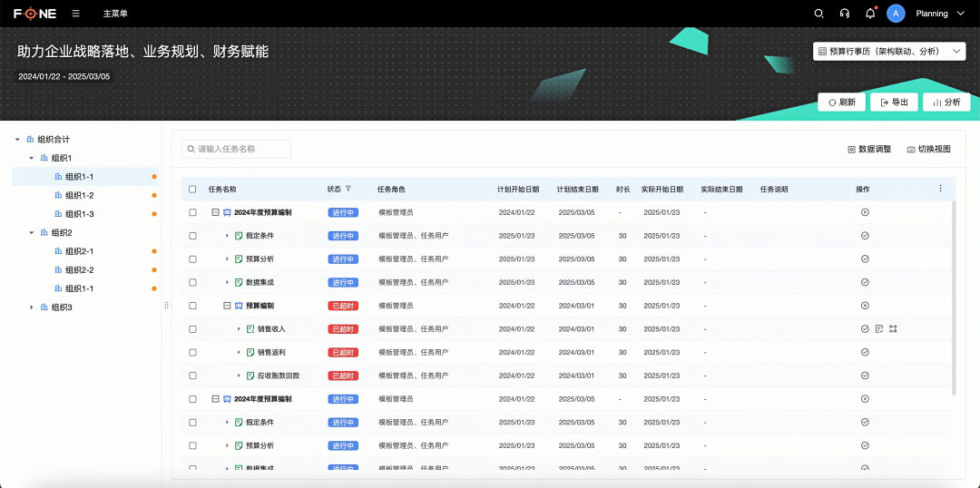This screenshot has height=488, width=980.
Task: Click the check-circle action icon in the 销售收入 row
Action: coord(865,328)
